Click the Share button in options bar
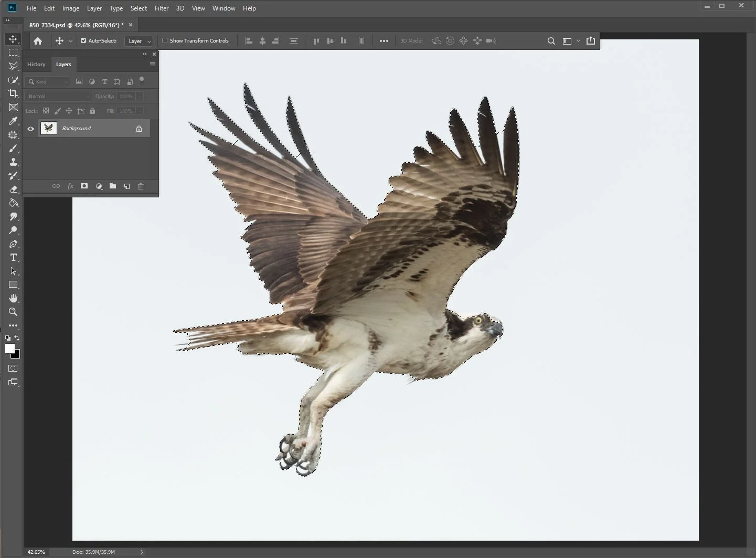This screenshot has width=756, height=558. click(x=591, y=41)
